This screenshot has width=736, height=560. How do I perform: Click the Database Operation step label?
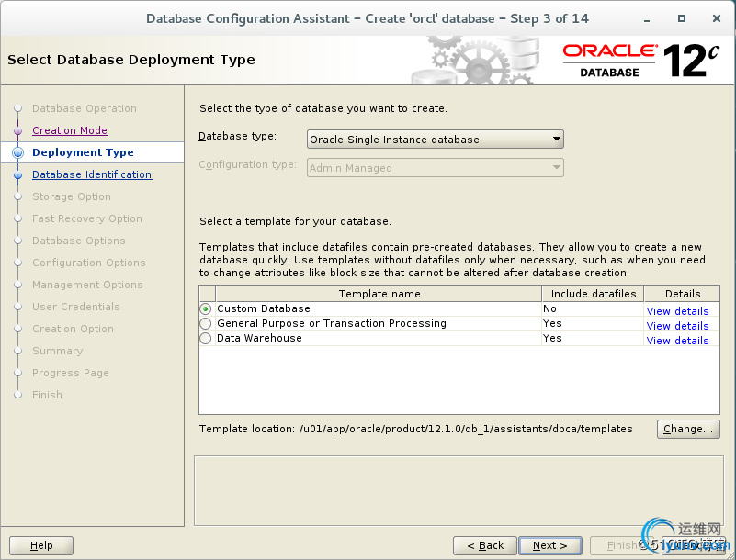pyautogui.click(x=85, y=108)
